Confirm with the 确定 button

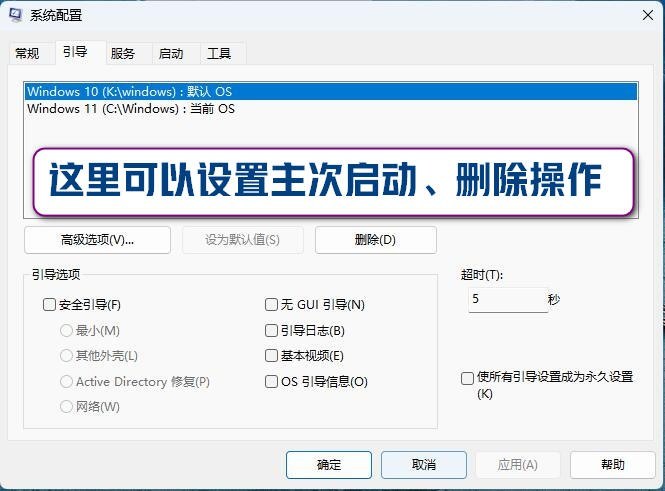point(328,465)
